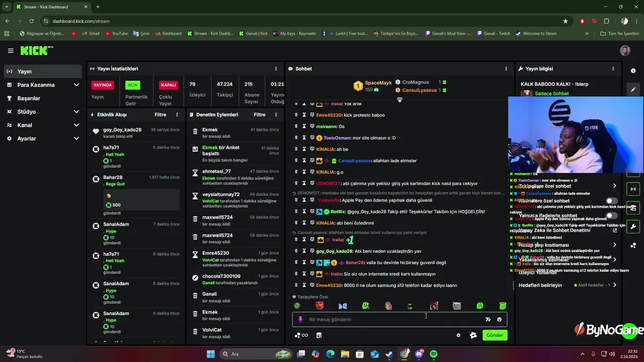Image resolution: width=644 pixels, height=362 pixels.
Task: Click the chat panel scrollbar
Action: coord(513,286)
